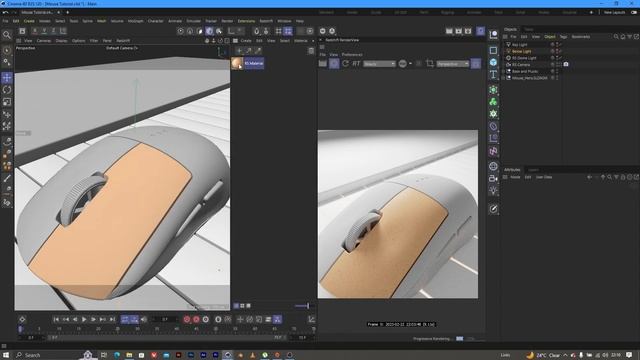
Task: Select the Rotate tool in left toolbar
Action: tap(7, 90)
